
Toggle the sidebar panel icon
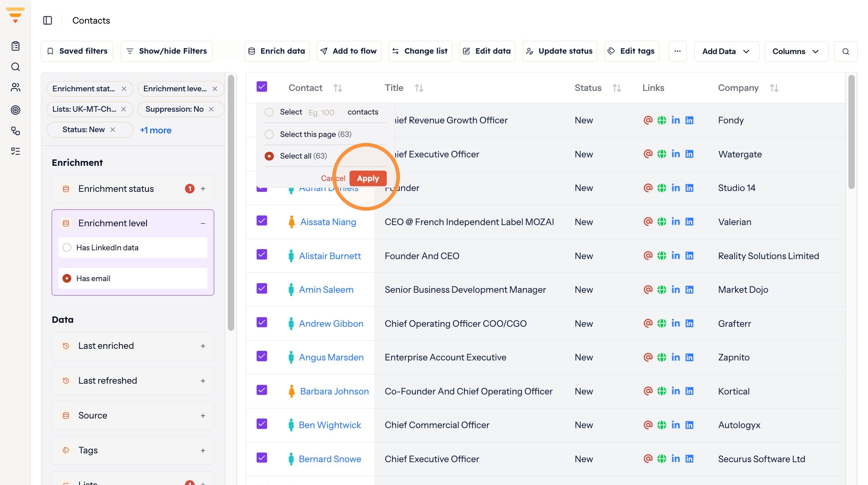point(48,20)
